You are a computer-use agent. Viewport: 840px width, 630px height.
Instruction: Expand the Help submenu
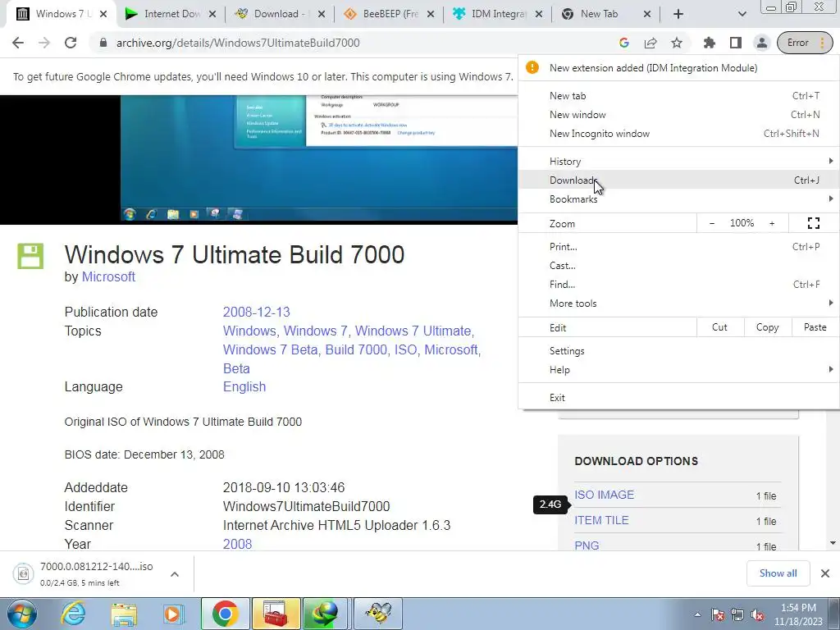678,370
